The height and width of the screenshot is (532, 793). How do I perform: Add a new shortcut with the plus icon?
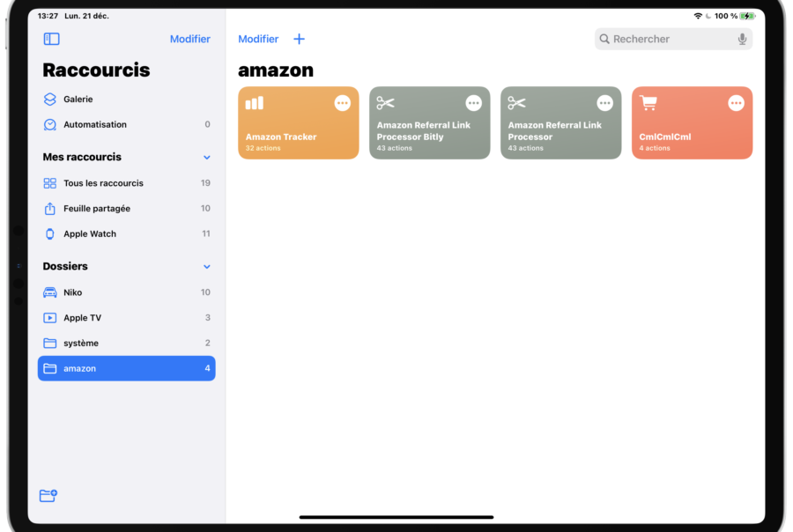pyautogui.click(x=299, y=39)
